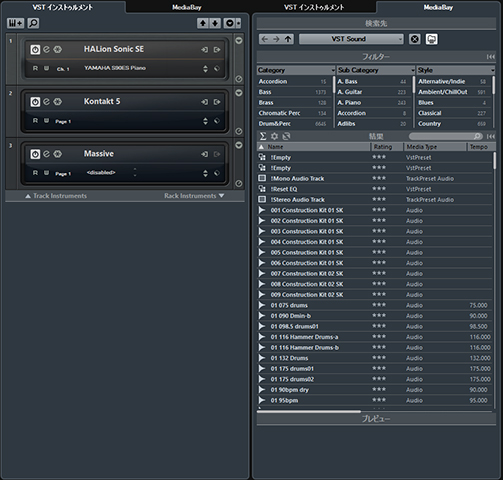Select 001 Construction Kit 01 SK result
The height and width of the screenshot is (480, 503).
pyautogui.click(x=374, y=210)
